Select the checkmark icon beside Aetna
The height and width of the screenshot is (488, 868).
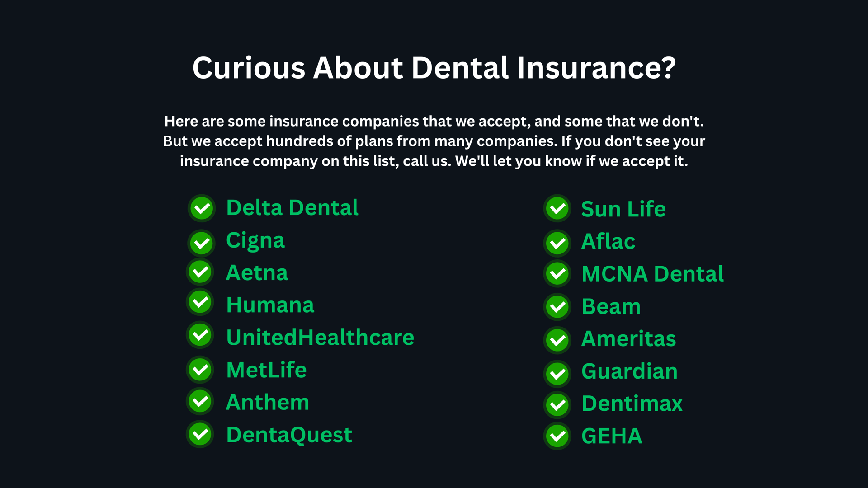(200, 272)
